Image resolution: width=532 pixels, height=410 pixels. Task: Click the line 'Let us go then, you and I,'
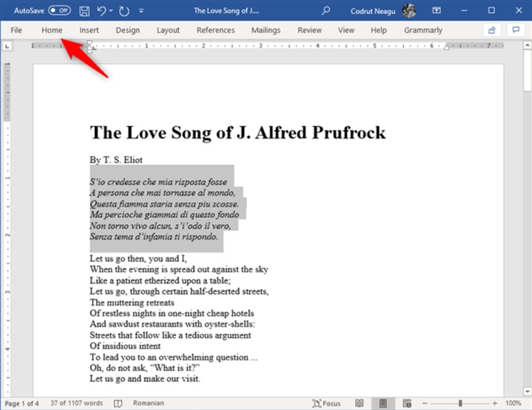pyautogui.click(x=138, y=259)
